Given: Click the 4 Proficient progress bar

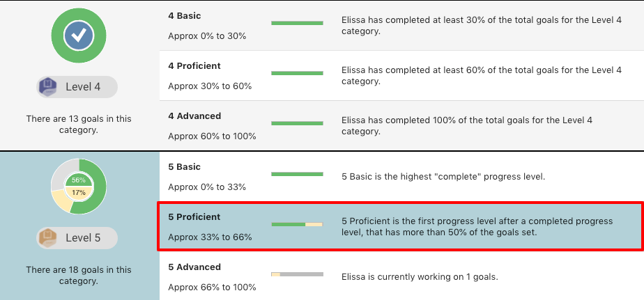Looking at the screenshot, I should [297, 73].
